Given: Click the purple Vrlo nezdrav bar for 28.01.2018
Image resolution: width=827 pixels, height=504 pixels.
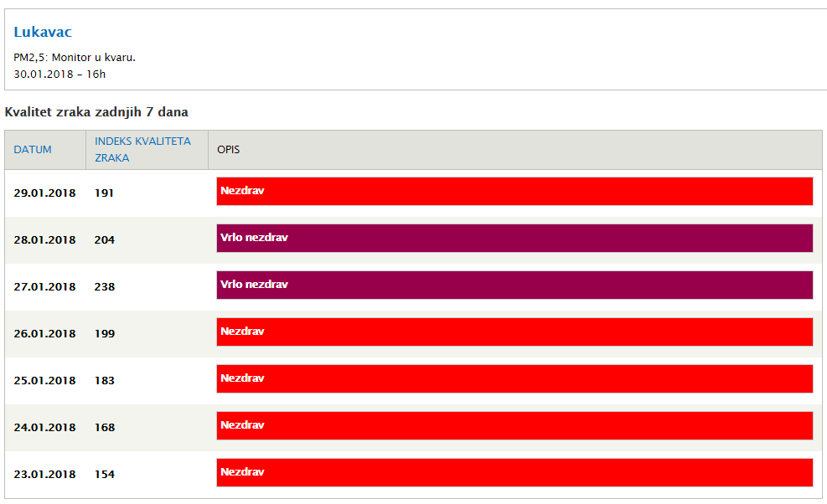Looking at the screenshot, I should (514, 238).
